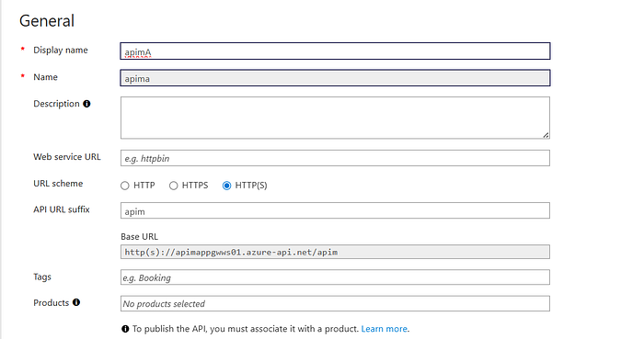Image resolution: width=644 pixels, height=339 pixels.
Task: Click the API URL suffix field
Action: pos(335,210)
